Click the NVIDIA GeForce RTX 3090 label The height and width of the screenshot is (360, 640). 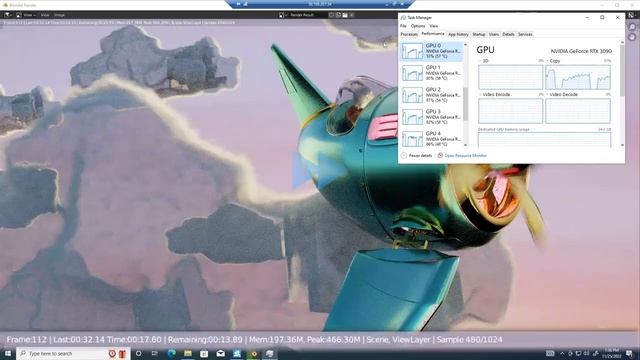pos(581,51)
